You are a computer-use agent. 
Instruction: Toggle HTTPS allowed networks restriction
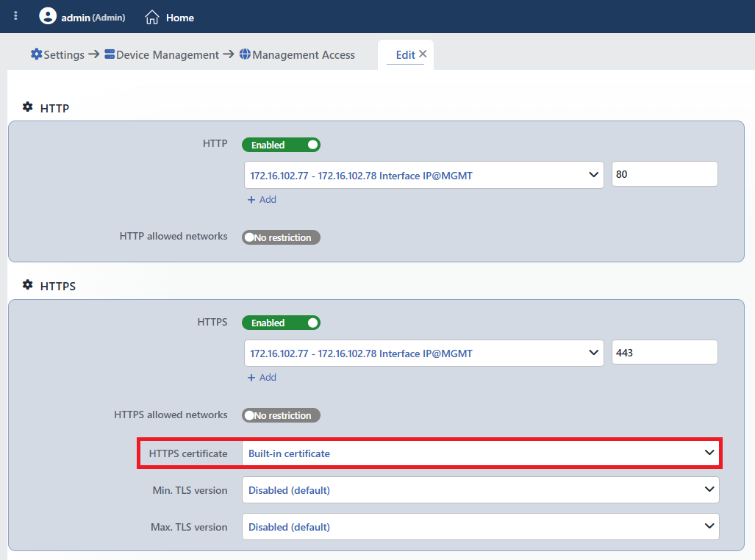[x=282, y=415]
